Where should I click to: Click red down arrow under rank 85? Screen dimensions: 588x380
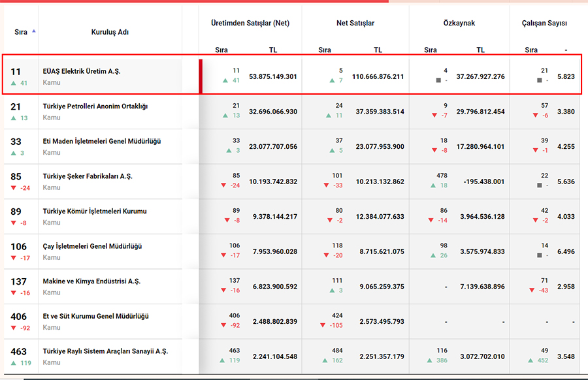click(14, 188)
